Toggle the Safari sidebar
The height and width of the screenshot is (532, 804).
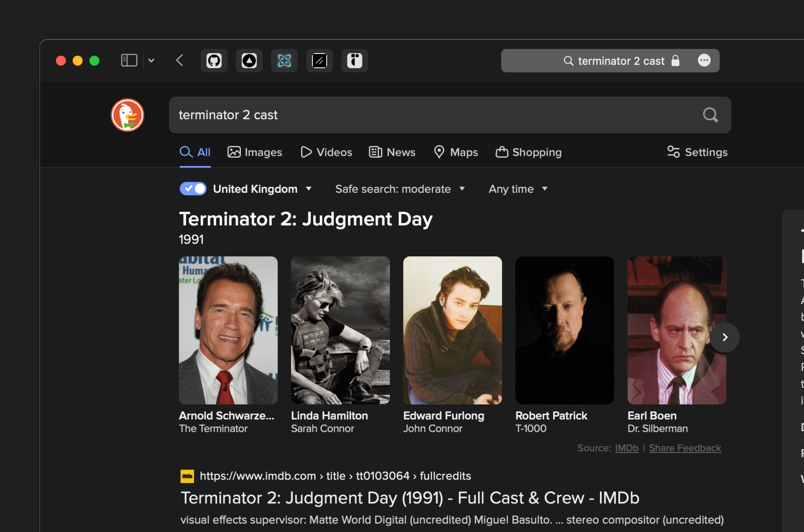pos(129,61)
